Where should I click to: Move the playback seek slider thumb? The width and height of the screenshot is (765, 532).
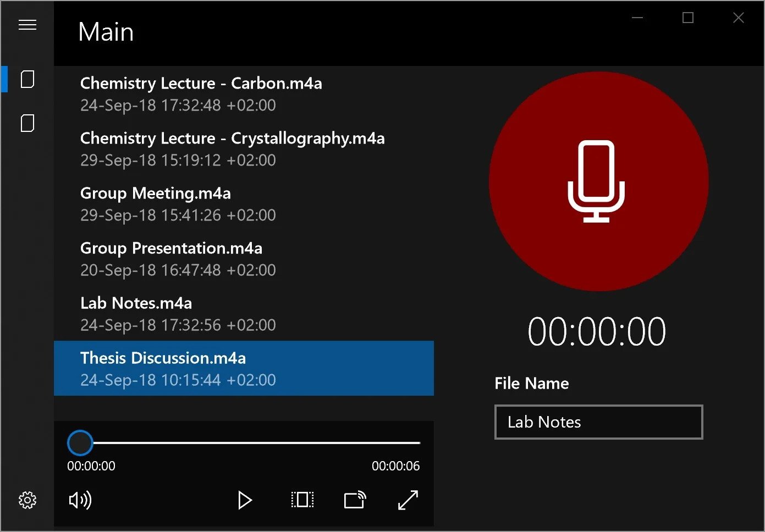pyautogui.click(x=80, y=443)
